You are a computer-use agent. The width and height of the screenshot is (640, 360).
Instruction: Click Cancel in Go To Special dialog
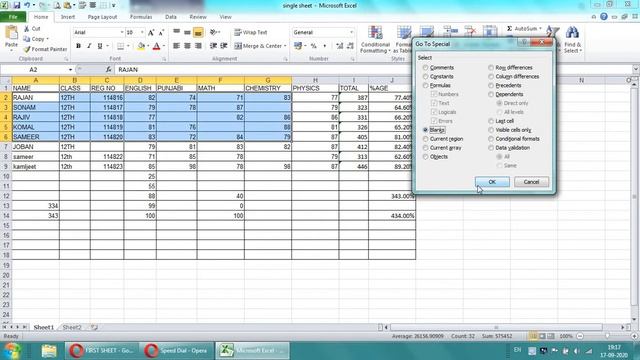(531, 182)
